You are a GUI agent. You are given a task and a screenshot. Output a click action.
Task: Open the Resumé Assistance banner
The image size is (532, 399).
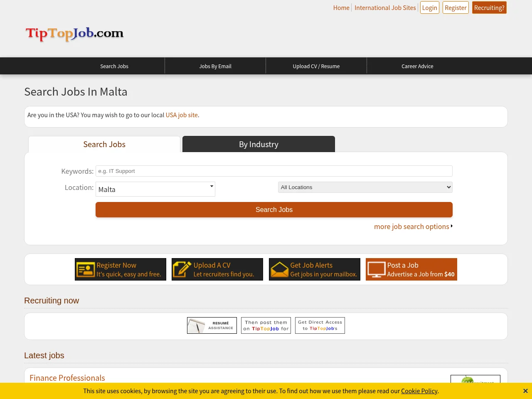(x=212, y=325)
